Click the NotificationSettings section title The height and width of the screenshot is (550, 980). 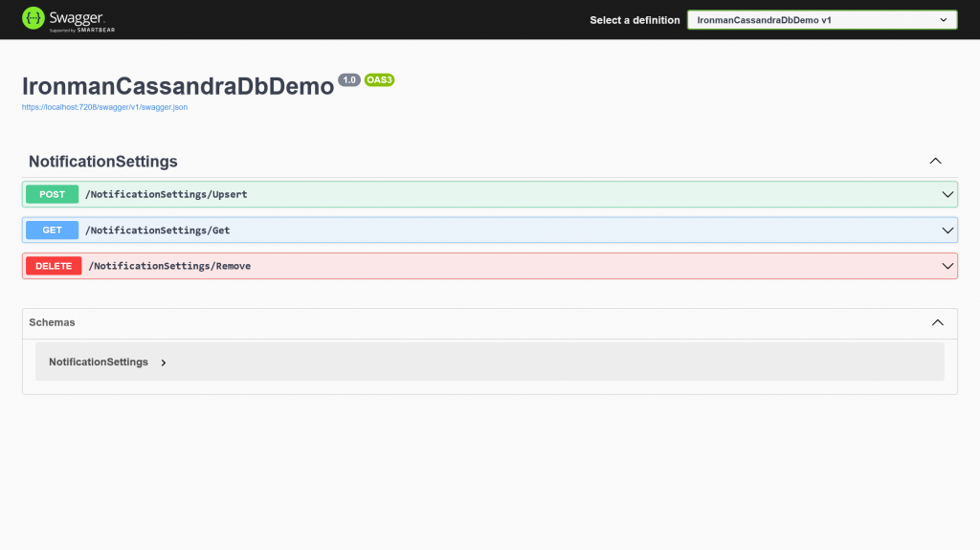tap(103, 162)
